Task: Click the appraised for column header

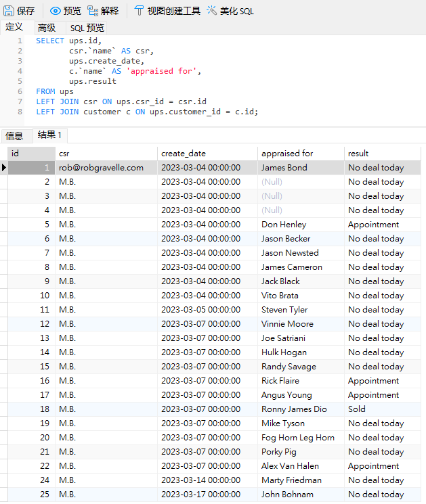Action: pos(301,154)
